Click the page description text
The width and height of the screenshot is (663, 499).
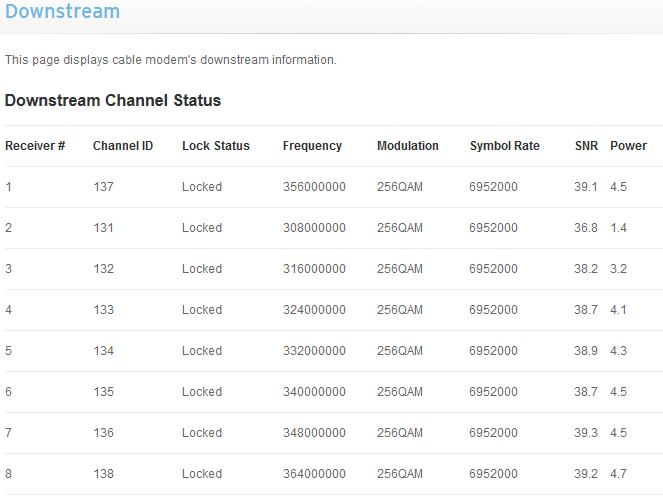point(171,60)
